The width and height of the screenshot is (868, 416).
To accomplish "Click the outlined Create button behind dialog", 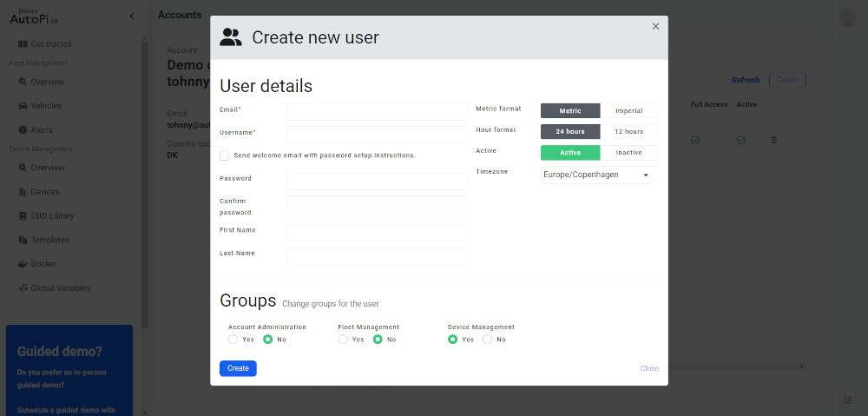I will click(788, 80).
